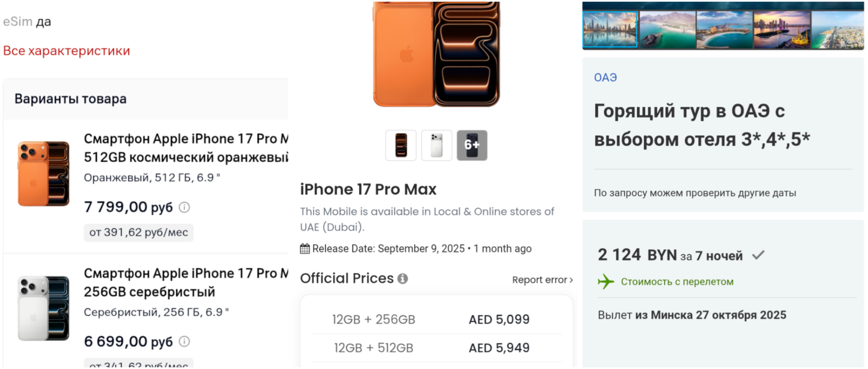The width and height of the screenshot is (868, 369).
Task: Click info icon next to Official Prices
Action: [402, 279]
